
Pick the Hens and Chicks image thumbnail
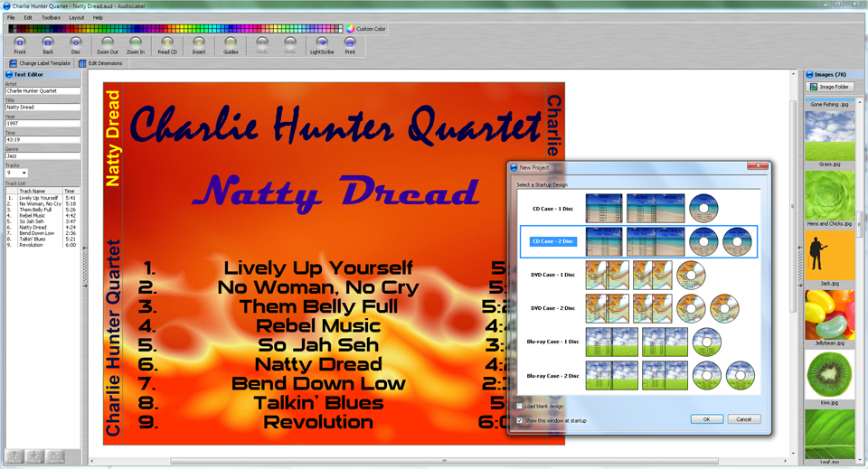click(x=829, y=195)
